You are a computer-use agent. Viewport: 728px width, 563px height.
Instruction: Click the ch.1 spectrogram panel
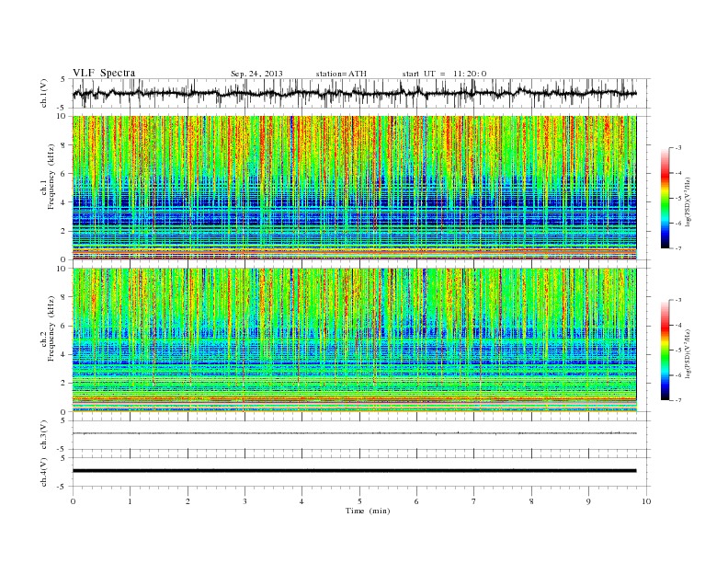[x=354, y=188]
